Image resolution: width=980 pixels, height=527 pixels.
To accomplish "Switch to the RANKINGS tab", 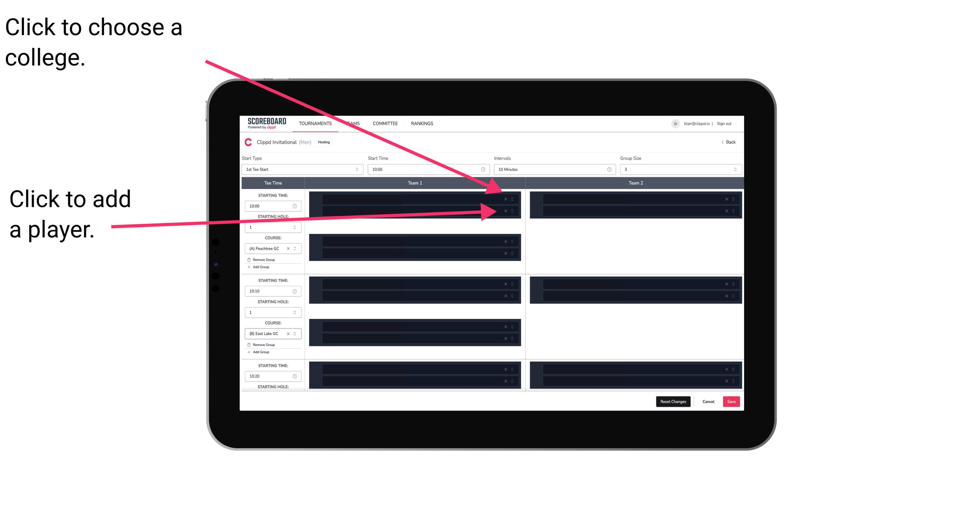I will (x=422, y=124).
